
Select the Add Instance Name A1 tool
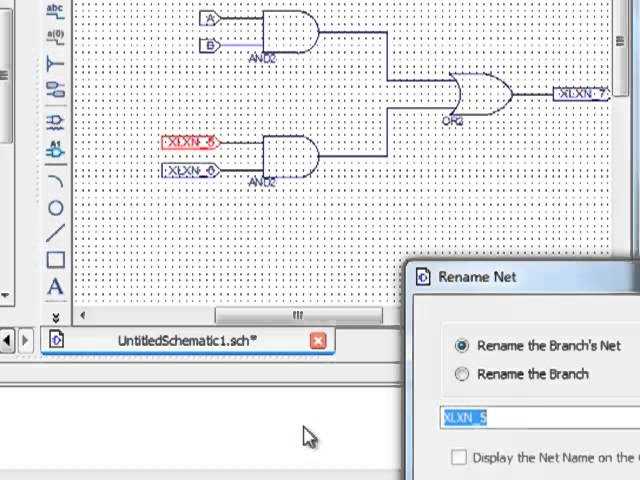click(x=56, y=149)
